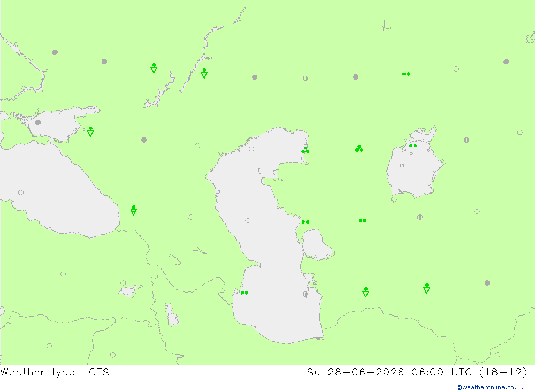Click shower symbol east of the Black Sea
This screenshot has width=535, height=392.
[133, 210]
